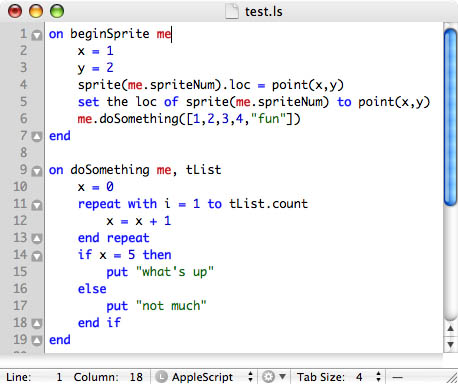Collapse fold end marker on line 7
Viewport: 458px width, 384px height.
coord(37,137)
